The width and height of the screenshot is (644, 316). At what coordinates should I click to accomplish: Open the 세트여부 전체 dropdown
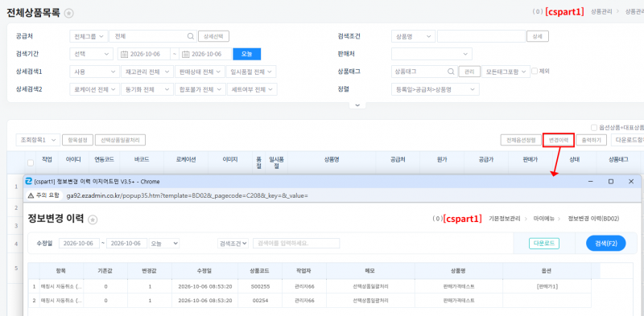point(252,89)
